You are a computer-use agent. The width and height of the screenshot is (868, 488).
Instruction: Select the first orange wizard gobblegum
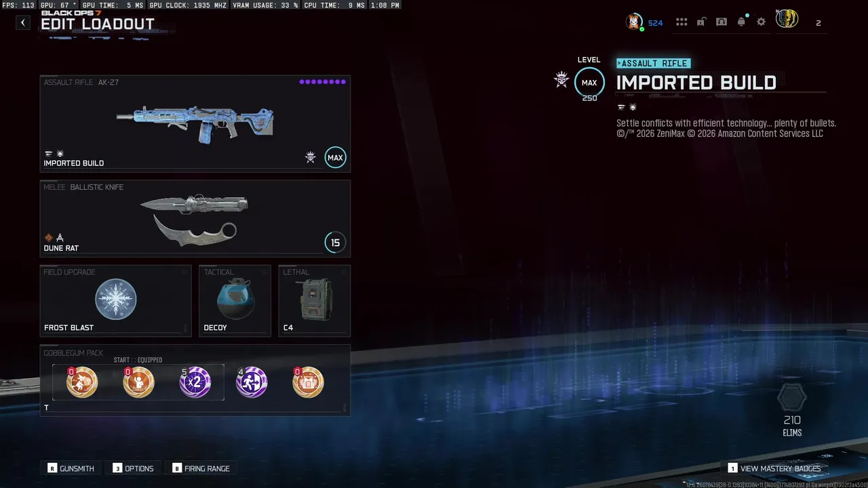[82, 382]
